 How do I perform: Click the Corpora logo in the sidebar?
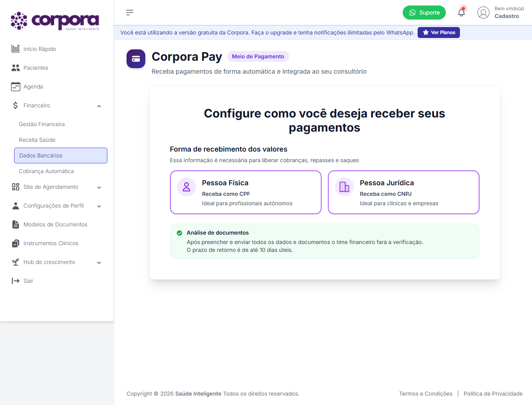pos(55,21)
